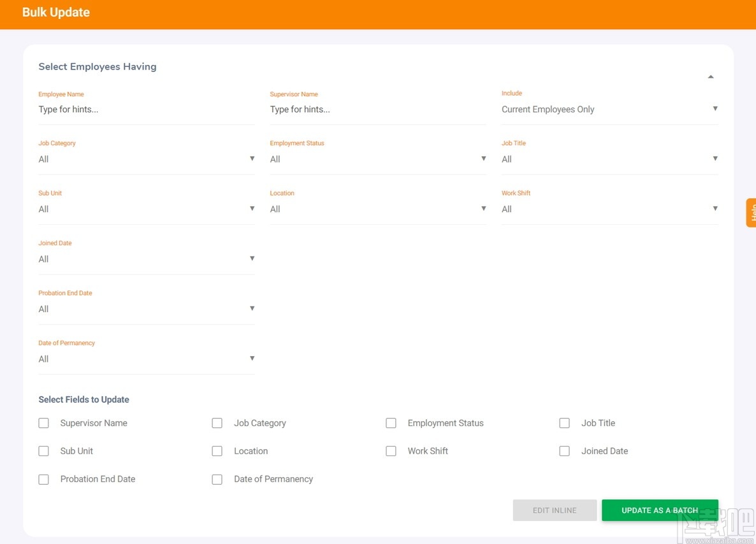
Task: Select the Work Shift update checkbox
Action: 391,451
